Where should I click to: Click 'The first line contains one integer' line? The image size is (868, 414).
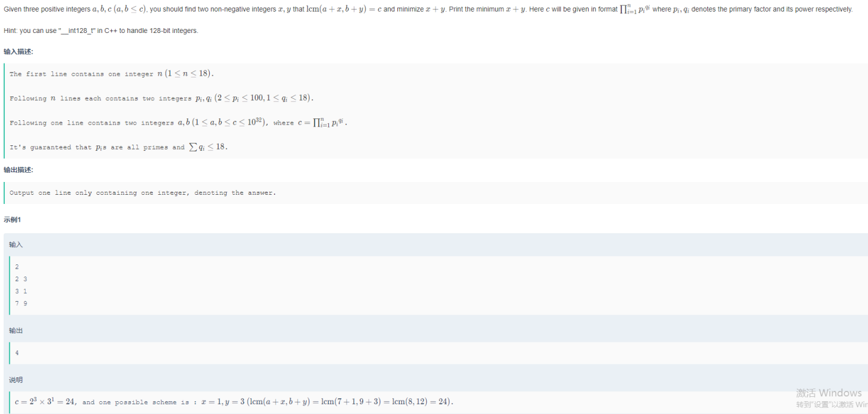point(112,74)
